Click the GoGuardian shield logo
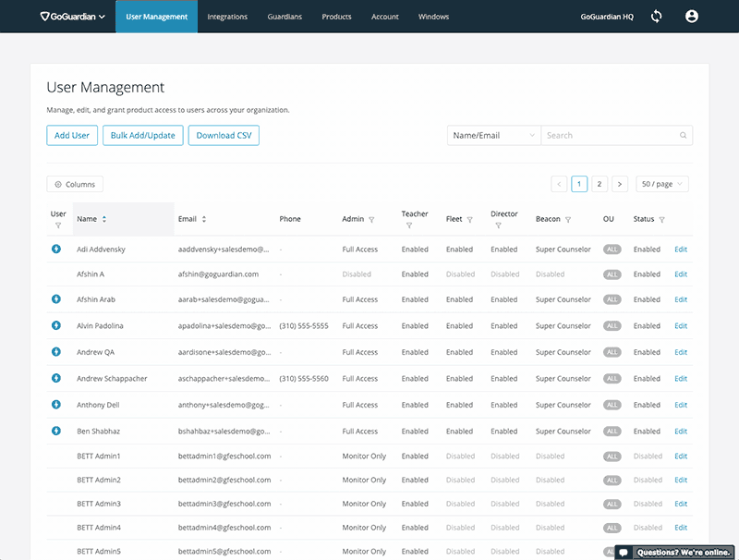Image resolution: width=739 pixels, height=560 pixels. (44, 17)
